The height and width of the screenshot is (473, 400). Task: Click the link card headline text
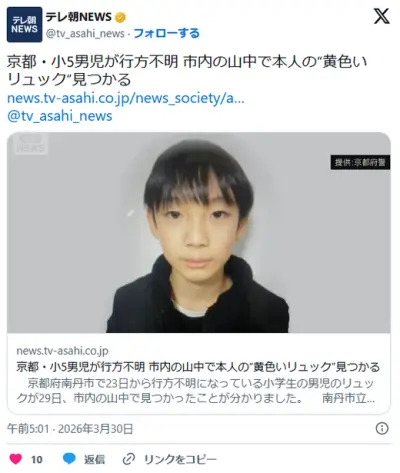[198, 367]
